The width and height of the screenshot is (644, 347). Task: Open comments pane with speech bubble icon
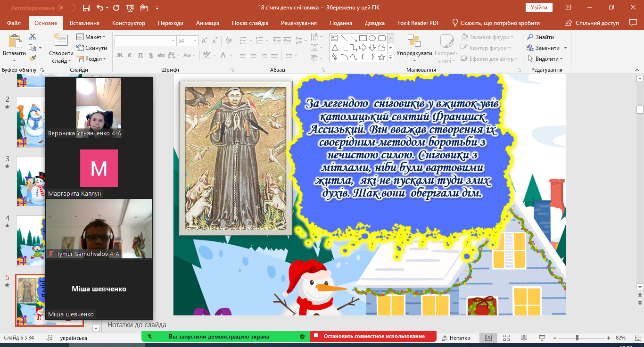634,23
